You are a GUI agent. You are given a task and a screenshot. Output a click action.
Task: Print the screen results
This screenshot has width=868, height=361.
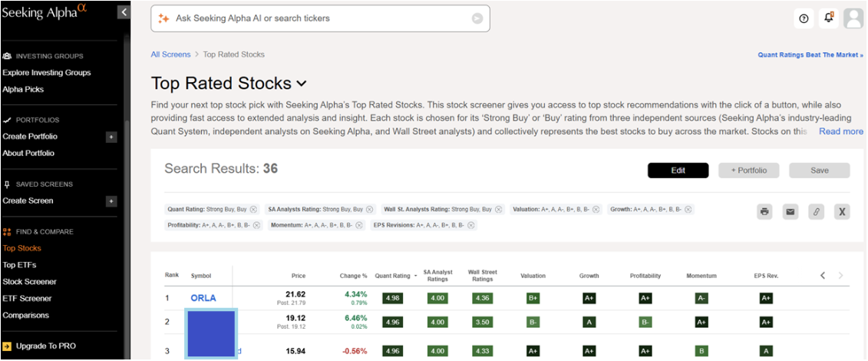coord(765,211)
